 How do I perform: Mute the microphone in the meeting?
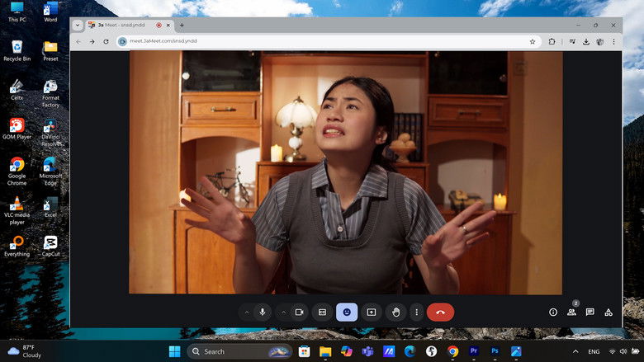(x=263, y=313)
